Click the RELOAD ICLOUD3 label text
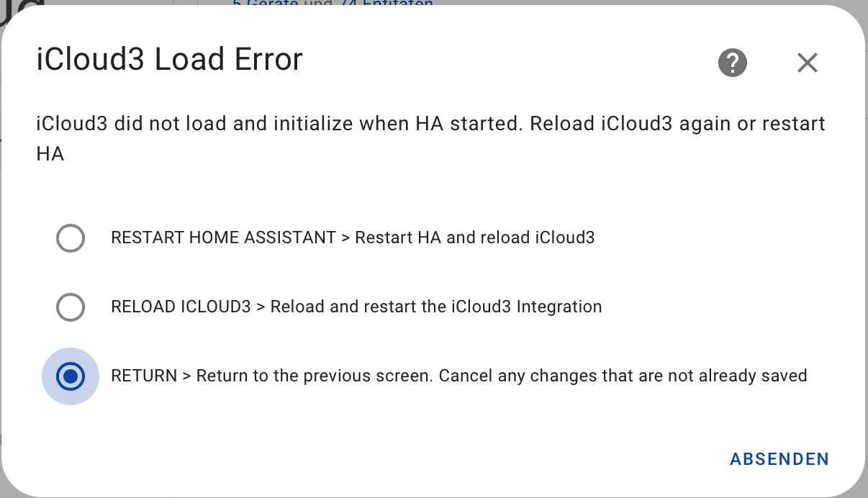Screen dimensions: 868x498 [355, 307]
